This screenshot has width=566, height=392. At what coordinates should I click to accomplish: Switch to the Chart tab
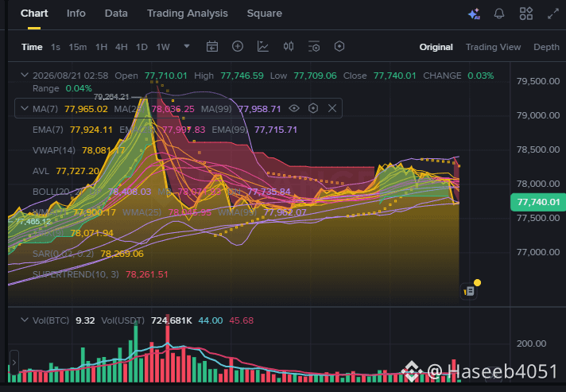coord(34,14)
